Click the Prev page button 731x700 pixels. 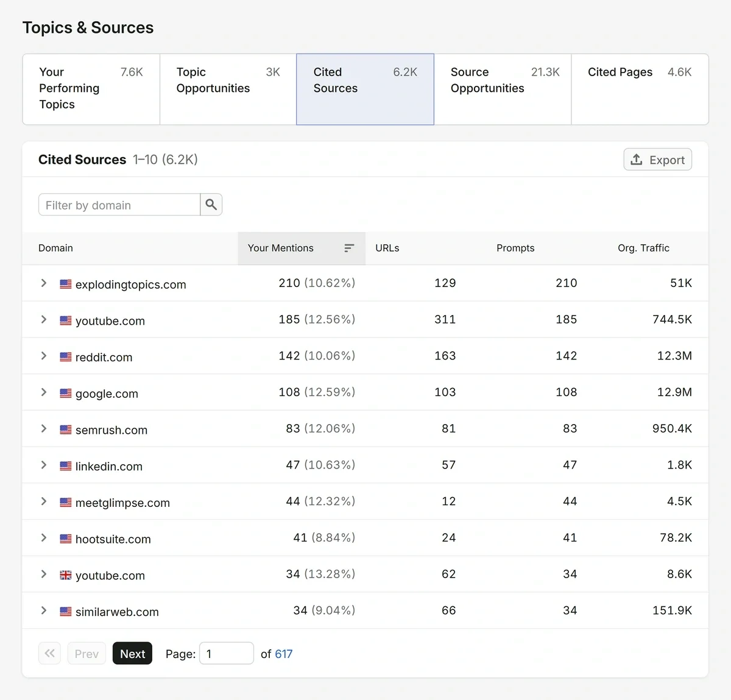[87, 653]
